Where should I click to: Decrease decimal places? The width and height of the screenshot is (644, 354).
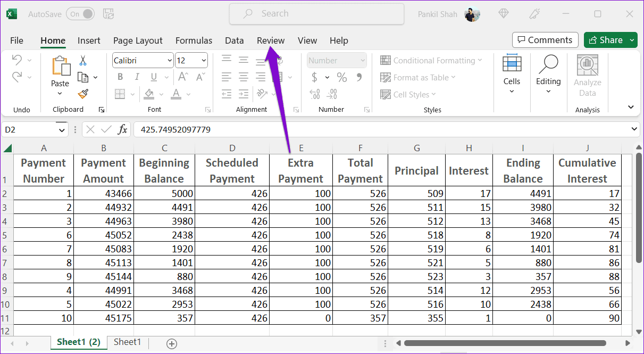tap(332, 94)
